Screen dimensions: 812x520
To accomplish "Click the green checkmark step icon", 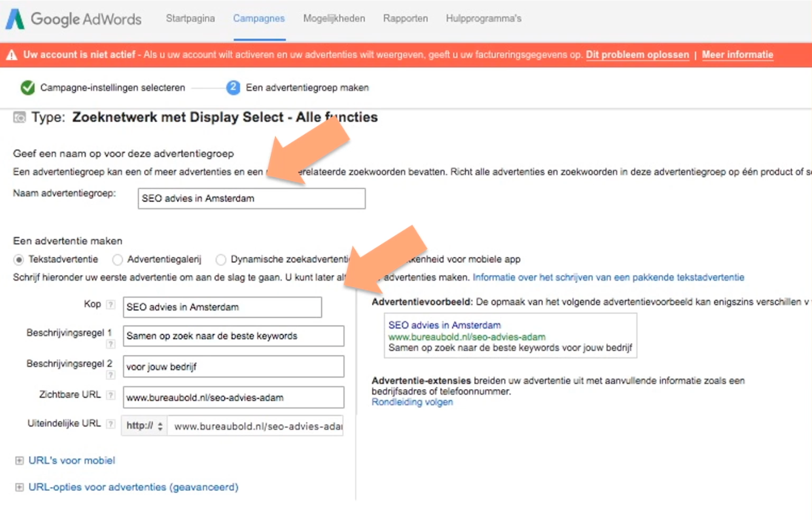I will point(27,88).
